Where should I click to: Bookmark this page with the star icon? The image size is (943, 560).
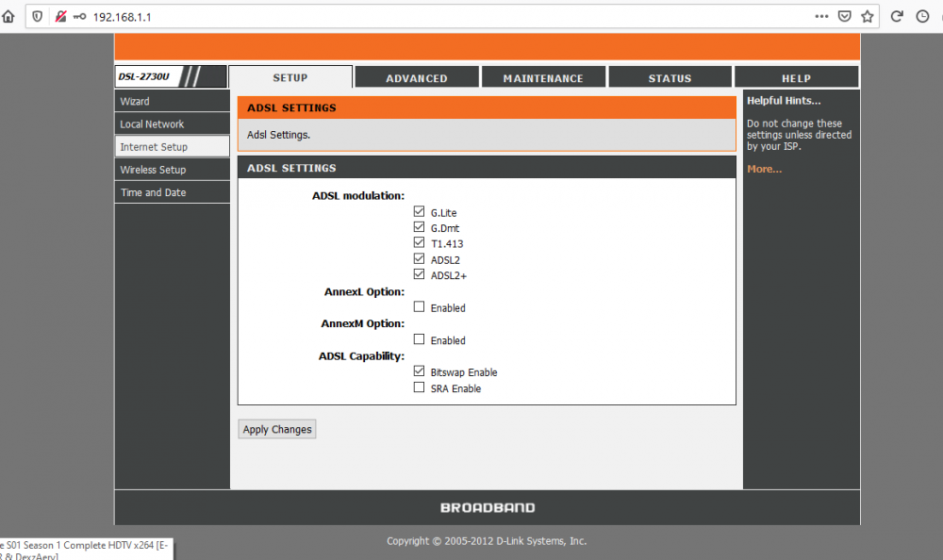[868, 16]
